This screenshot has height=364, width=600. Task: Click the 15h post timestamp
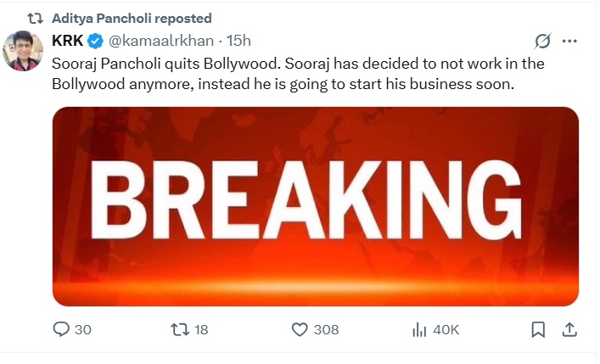[237, 41]
